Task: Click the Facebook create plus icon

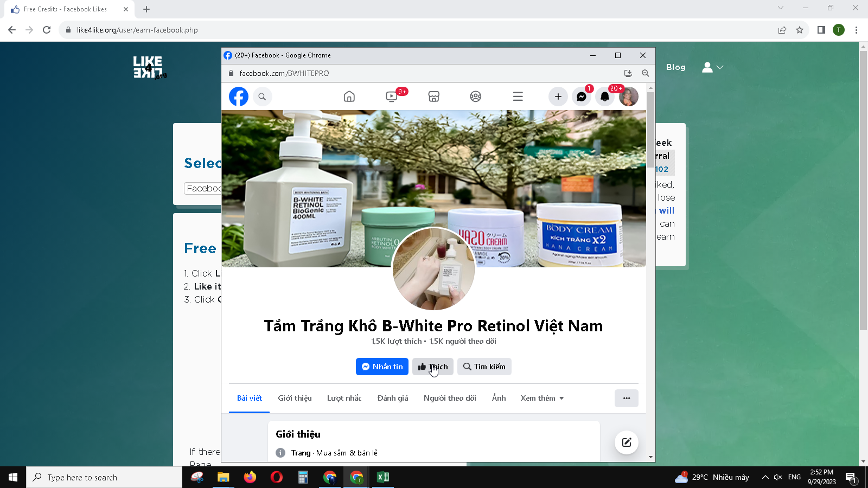Action: [x=558, y=97]
